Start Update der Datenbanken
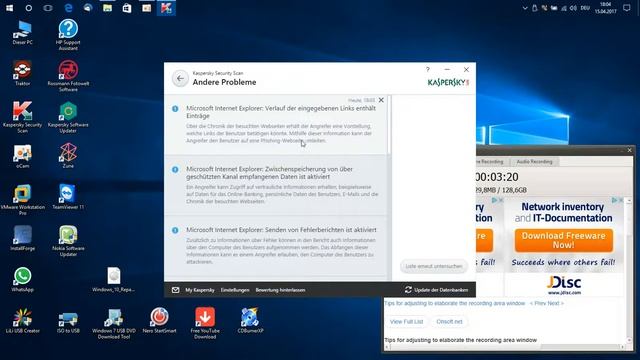Screen dimensions: 640x360 pos(436,290)
